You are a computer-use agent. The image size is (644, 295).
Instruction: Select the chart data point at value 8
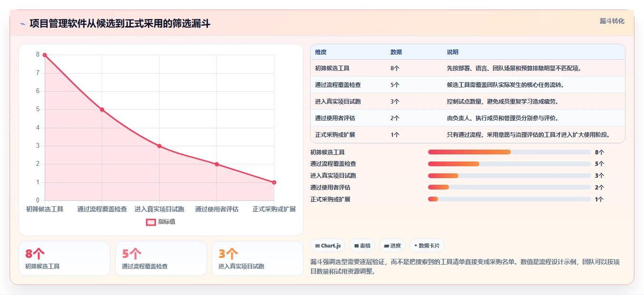pos(45,55)
